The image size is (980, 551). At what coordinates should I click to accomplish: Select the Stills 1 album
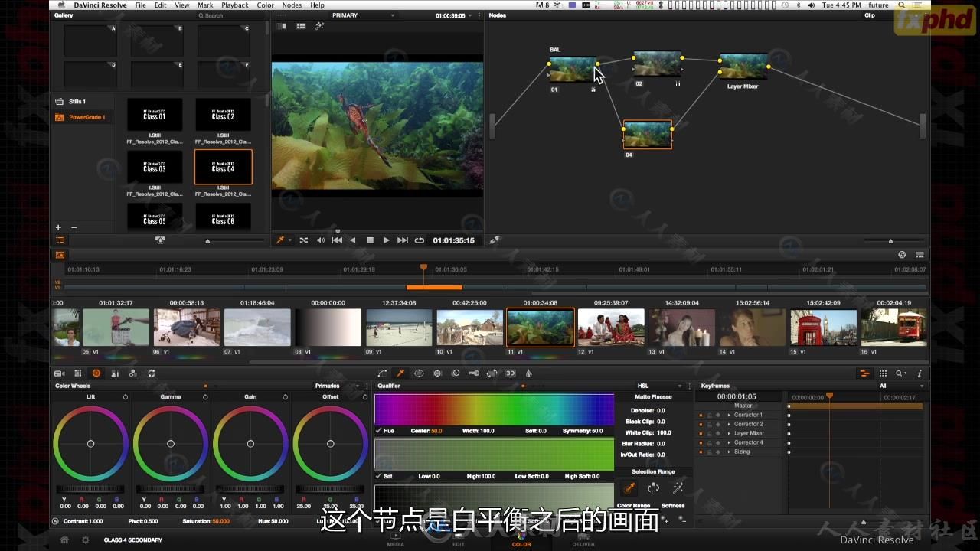tap(77, 102)
